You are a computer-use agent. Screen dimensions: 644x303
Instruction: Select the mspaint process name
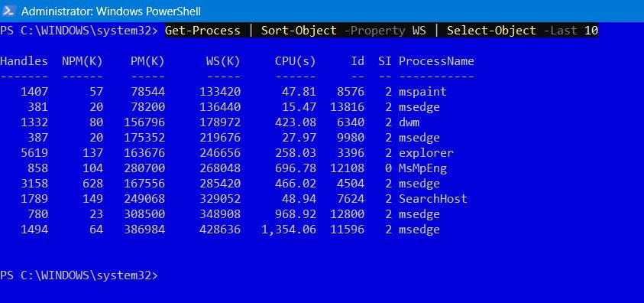click(x=422, y=92)
